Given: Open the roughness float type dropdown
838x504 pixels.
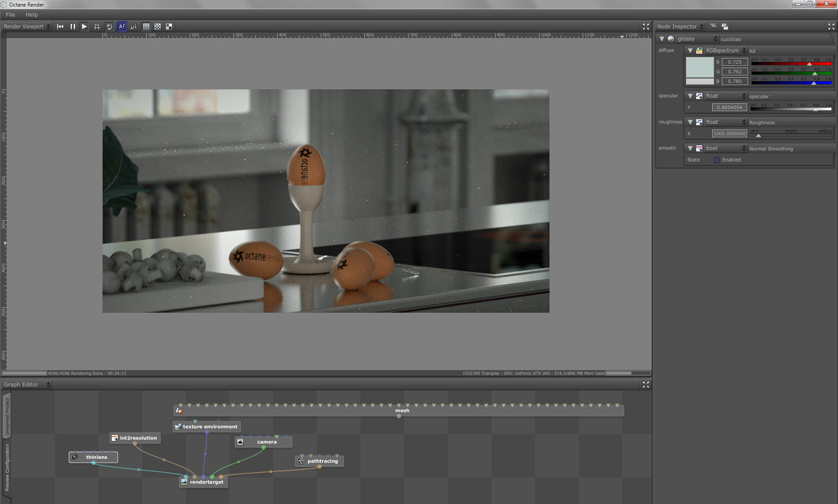Looking at the screenshot, I should 725,122.
